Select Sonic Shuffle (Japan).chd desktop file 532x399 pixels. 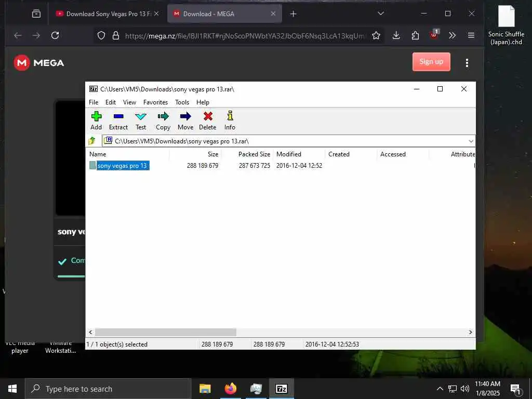coord(506,25)
